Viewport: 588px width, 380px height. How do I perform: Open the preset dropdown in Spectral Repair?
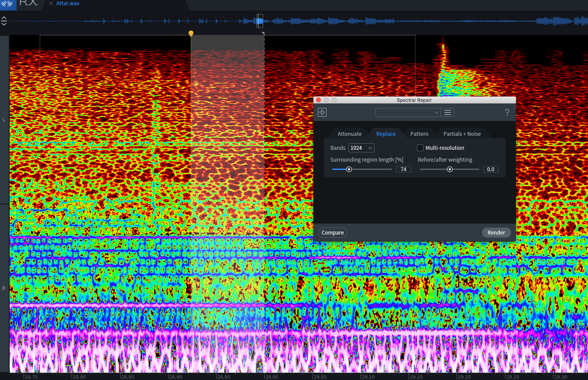pos(408,113)
